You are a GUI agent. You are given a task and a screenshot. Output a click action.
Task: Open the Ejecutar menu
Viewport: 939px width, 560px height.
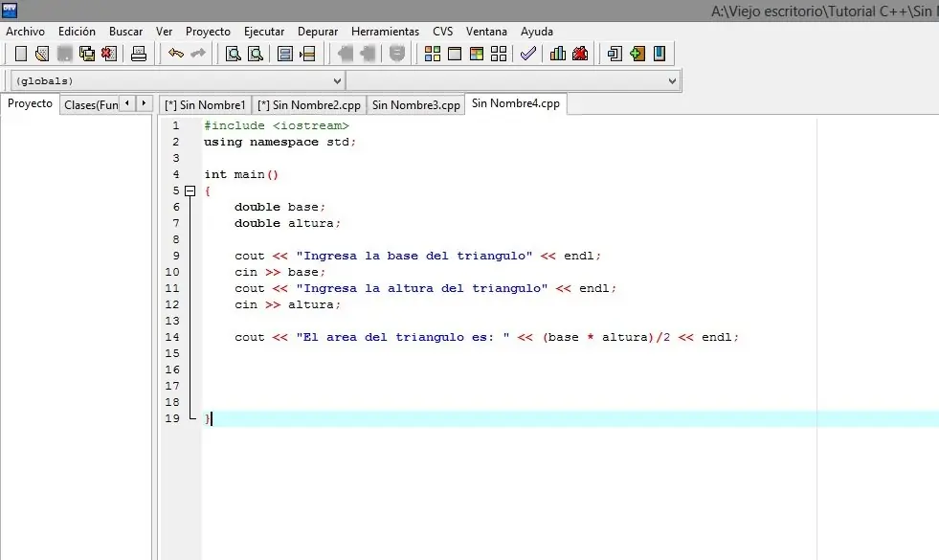point(264,32)
